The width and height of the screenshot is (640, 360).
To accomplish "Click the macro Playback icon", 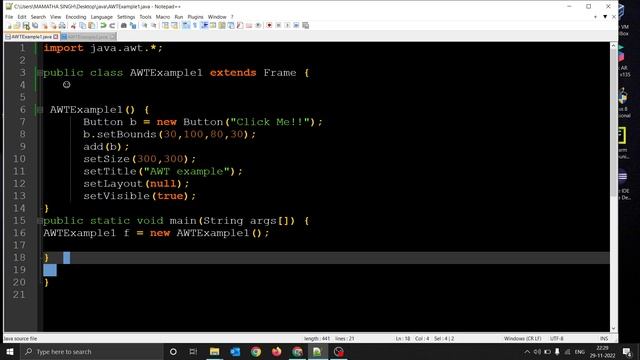I will [287, 25].
